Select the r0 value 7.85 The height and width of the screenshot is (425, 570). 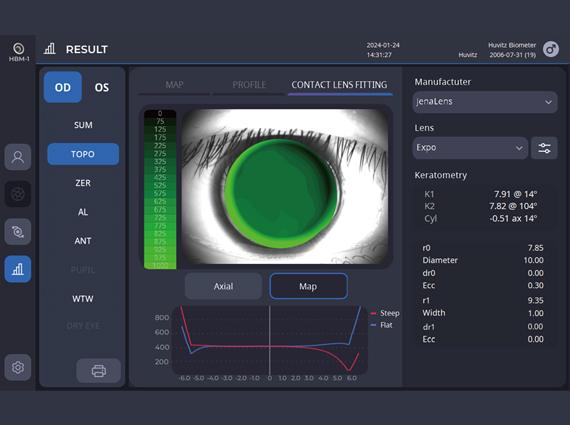pos(535,248)
